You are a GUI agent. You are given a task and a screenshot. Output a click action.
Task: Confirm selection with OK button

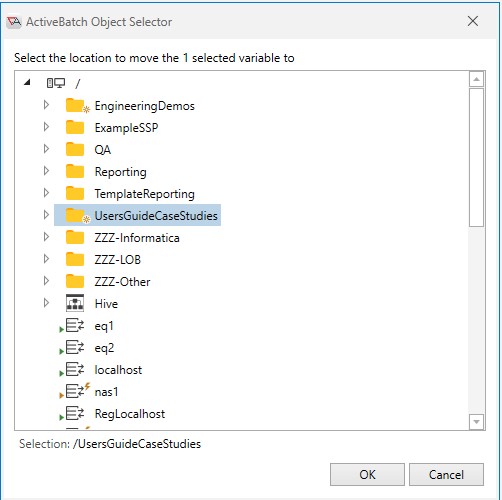coord(367,474)
